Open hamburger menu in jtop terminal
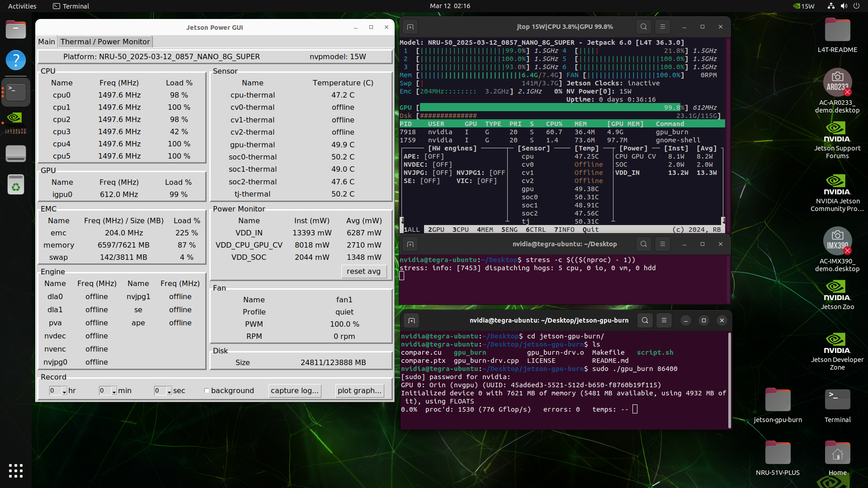The image size is (868, 488). tap(663, 27)
